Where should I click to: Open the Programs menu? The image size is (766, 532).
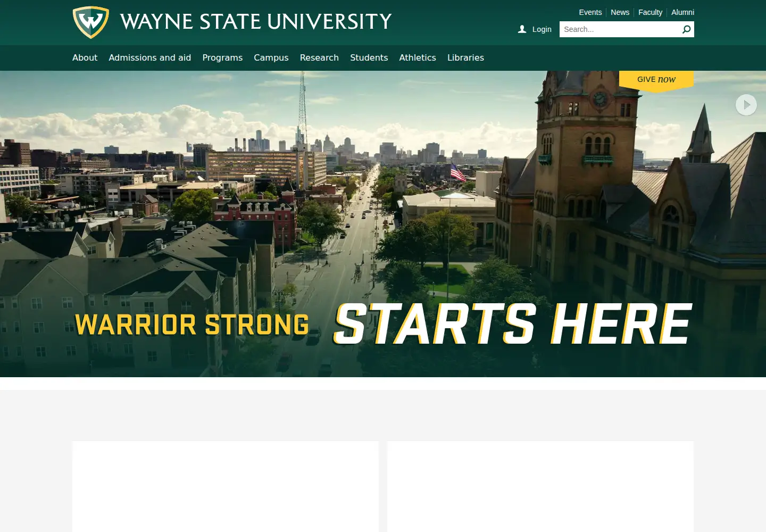pos(222,57)
